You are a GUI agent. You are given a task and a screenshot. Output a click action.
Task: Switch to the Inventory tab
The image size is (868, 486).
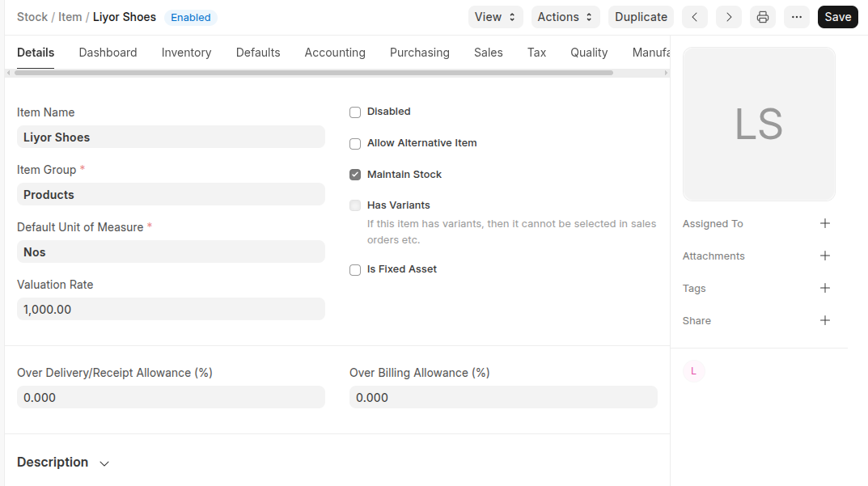(186, 53)
